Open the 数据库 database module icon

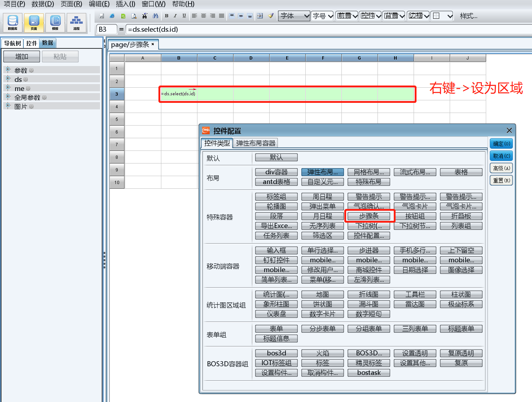point(13,22)
